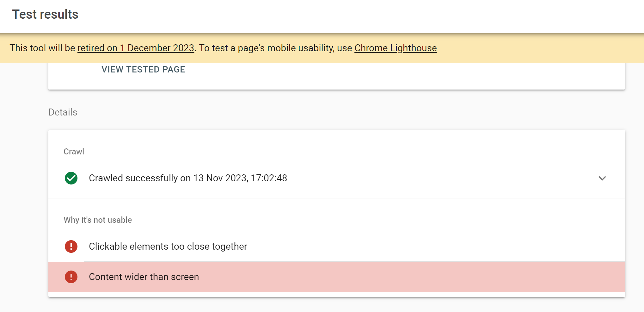
Task: Click the error icon beside Clickable elements warning
Action: tap(71, 246)
